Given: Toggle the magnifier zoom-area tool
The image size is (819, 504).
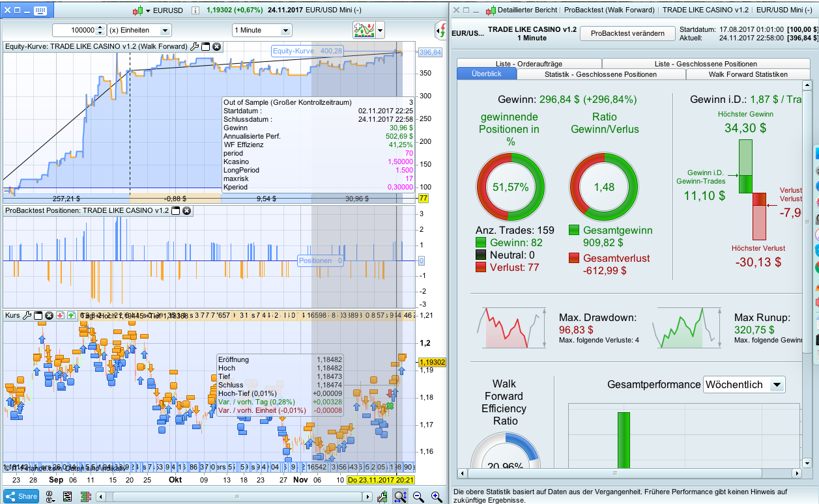Looking at the screenshot, I should [x=401, y=496].
